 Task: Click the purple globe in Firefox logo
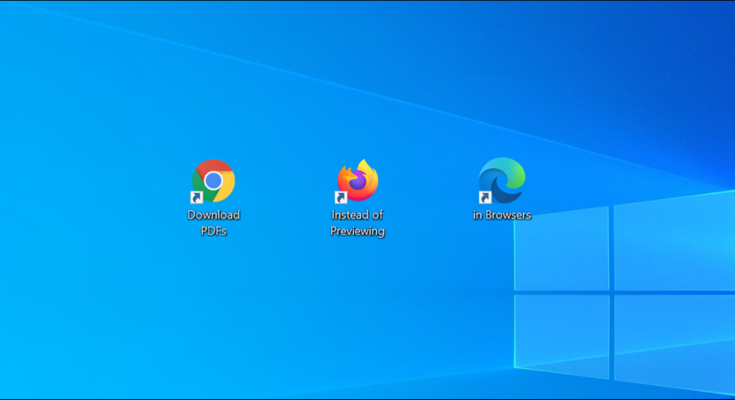[x=356, y=183]
